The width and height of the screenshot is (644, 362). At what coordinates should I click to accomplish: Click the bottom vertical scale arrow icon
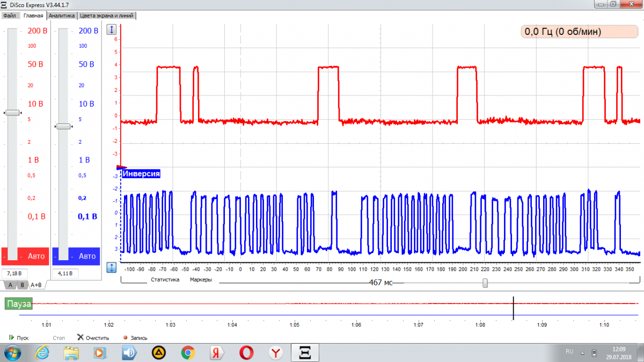click(112, 267)
